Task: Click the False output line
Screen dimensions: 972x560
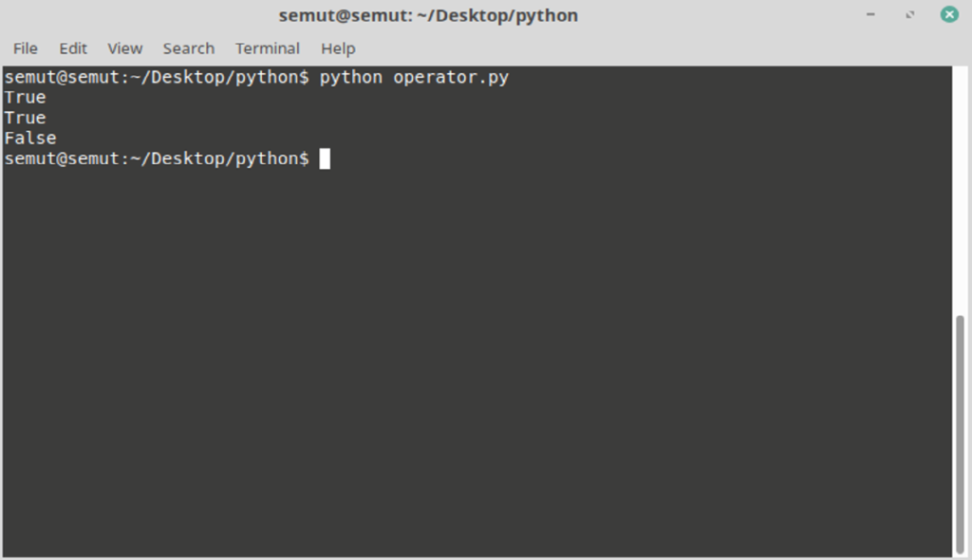Action: pos(29,137)
